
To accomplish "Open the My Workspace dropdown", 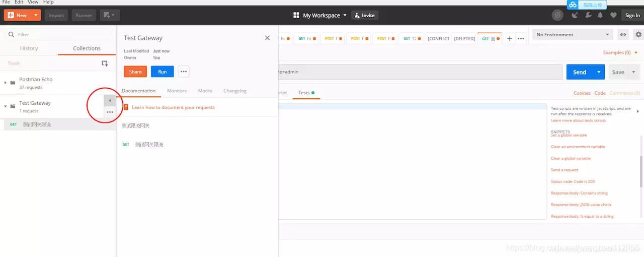I will click(320, 15).
